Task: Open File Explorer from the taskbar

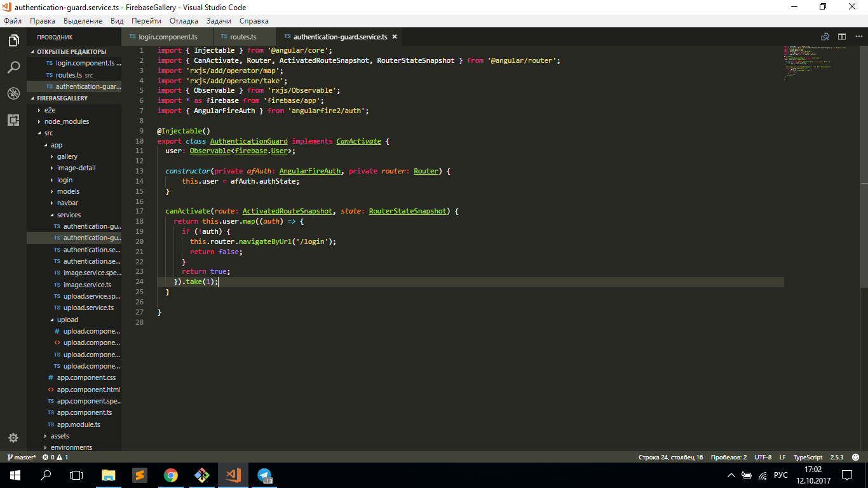Action: [x=109, y=475]
